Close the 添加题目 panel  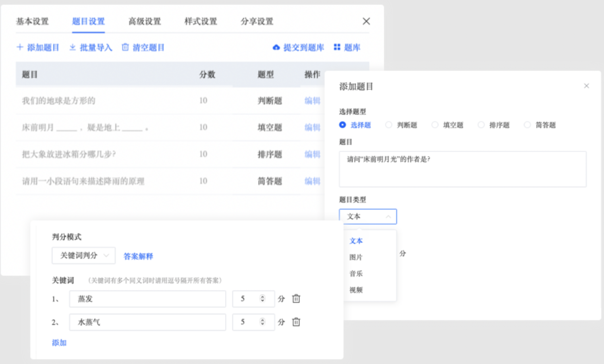pos(586,86)
